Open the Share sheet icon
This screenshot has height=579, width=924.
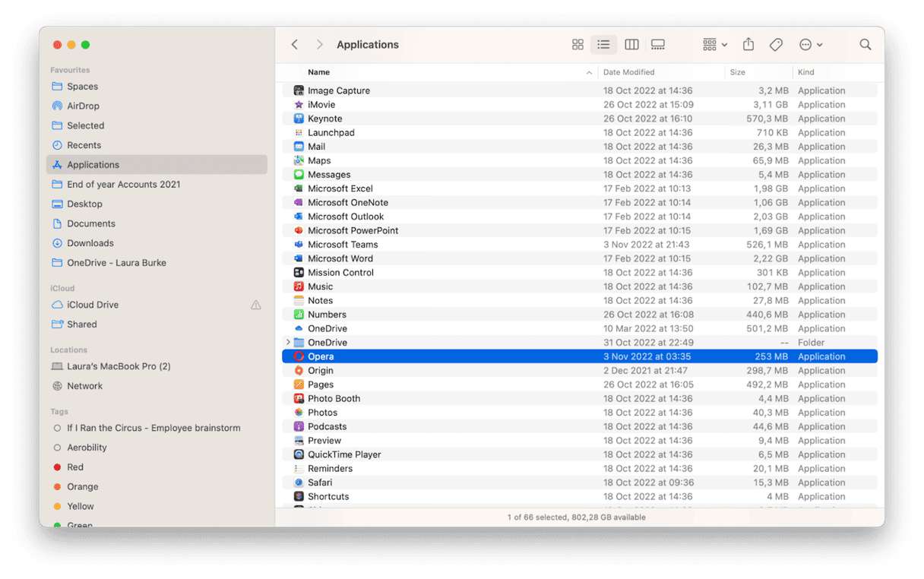748,45
